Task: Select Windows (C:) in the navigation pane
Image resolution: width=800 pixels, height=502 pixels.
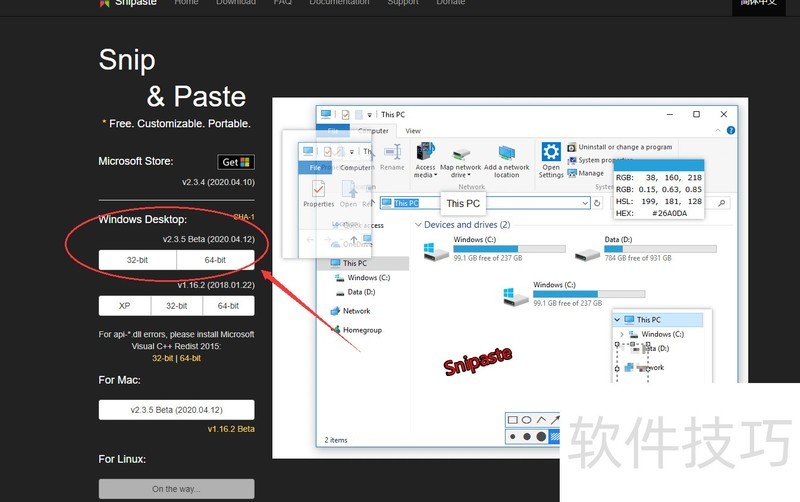Action: [x=362, y=278]
